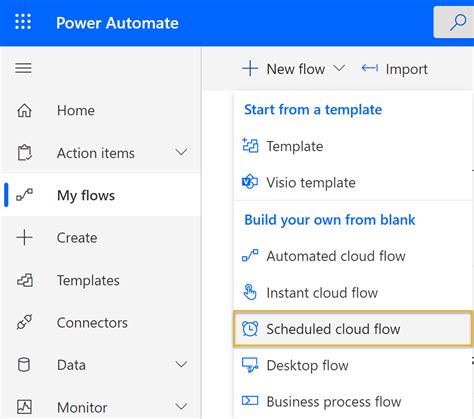
Task: Expand the Data section chevron
Action: (181, 364)
